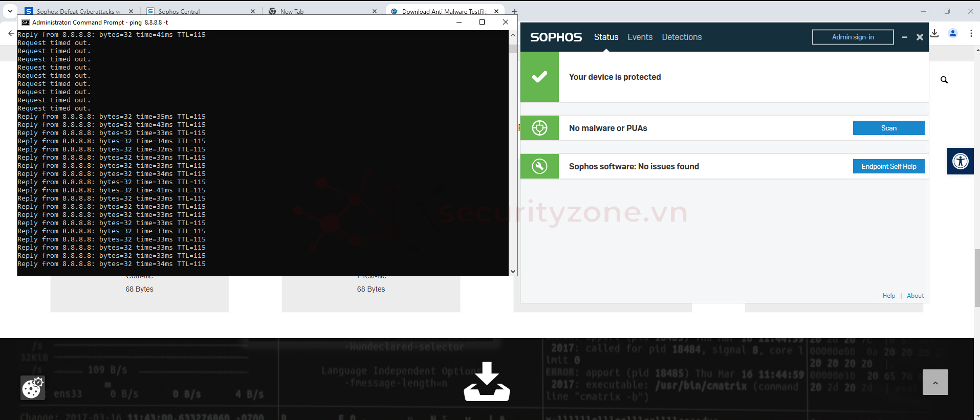
Task: Click Command Prompt scrollbar down arrow
Action: [513, 272]
